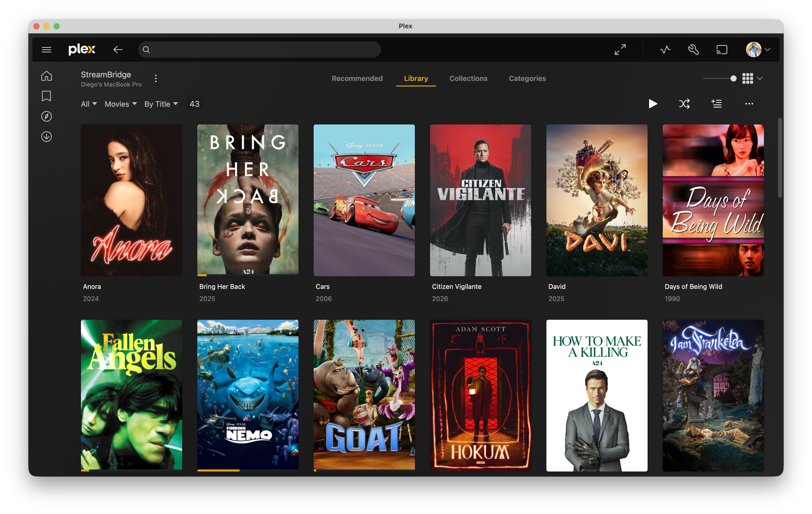Expand the view mode dropdown chevron

click(x=760, y=79)
